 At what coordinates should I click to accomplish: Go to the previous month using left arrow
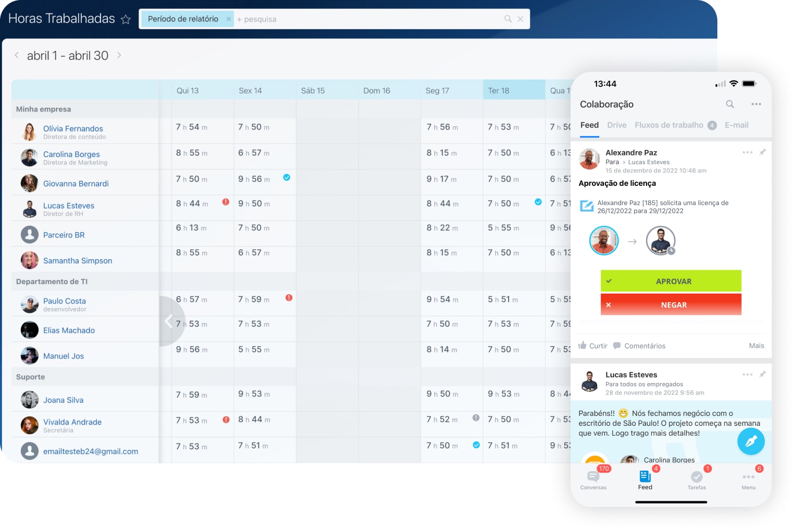point(17,55)
